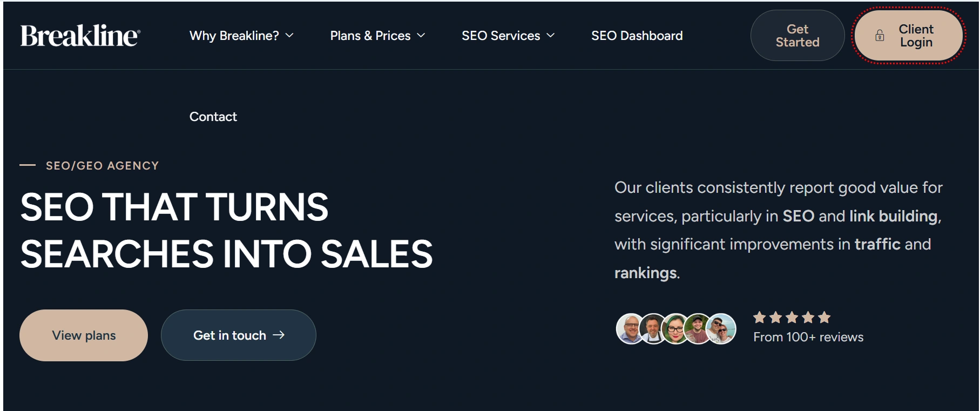Click the last reviewer avatar
980x411 pixels.
tap(721, 328)
